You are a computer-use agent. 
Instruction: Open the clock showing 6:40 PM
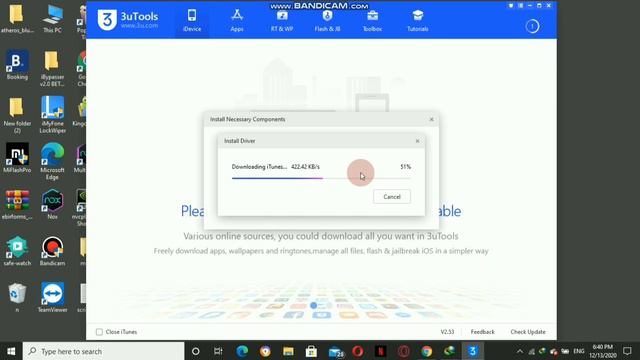coord(603,351)
